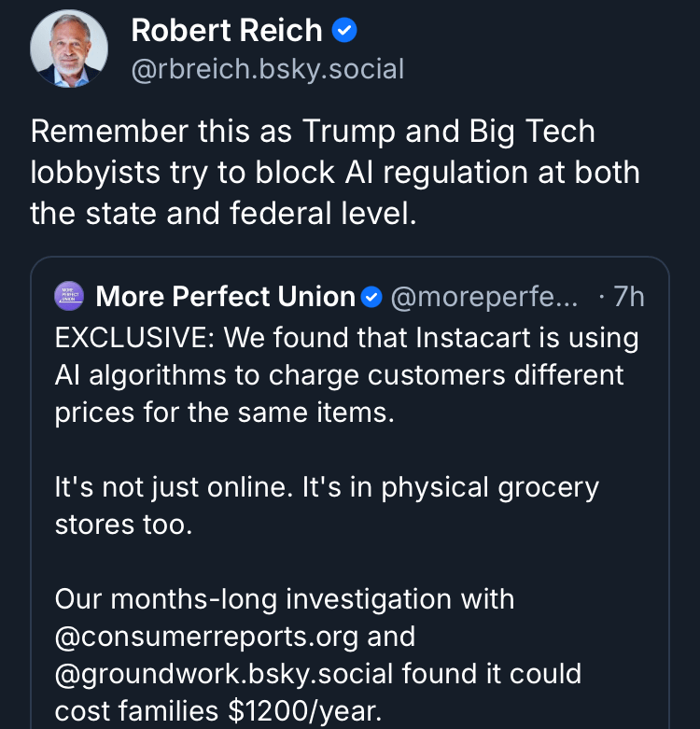Open the quoted post's 7h timestamp
The image size is (700, 729).
628,297
